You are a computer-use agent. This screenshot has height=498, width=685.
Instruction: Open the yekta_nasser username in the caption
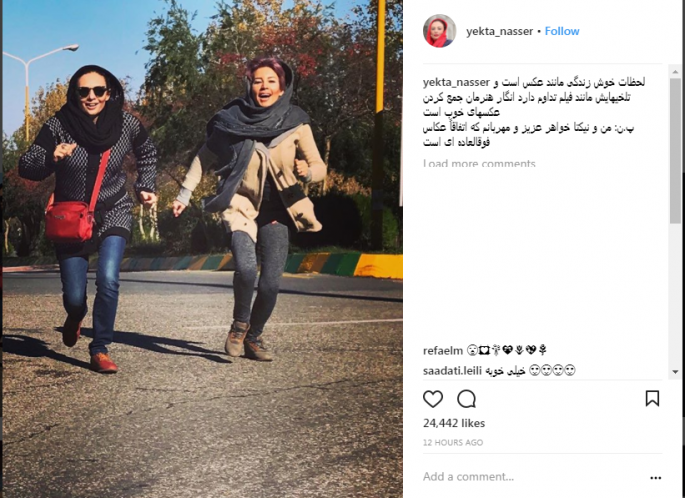tap(456, 82)
